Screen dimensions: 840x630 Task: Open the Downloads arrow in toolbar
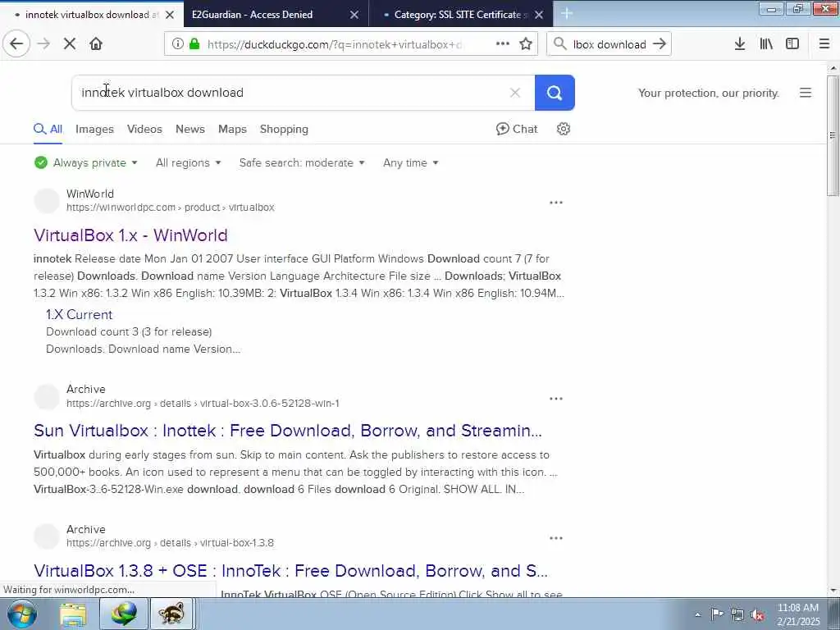(x=740, y=44)
